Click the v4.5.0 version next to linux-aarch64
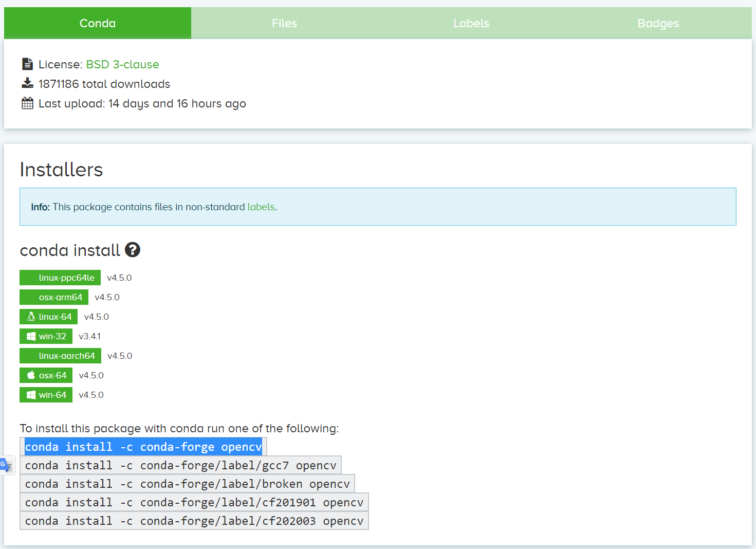Viewport: 756px width, 549px height. [x=120, y=356]
